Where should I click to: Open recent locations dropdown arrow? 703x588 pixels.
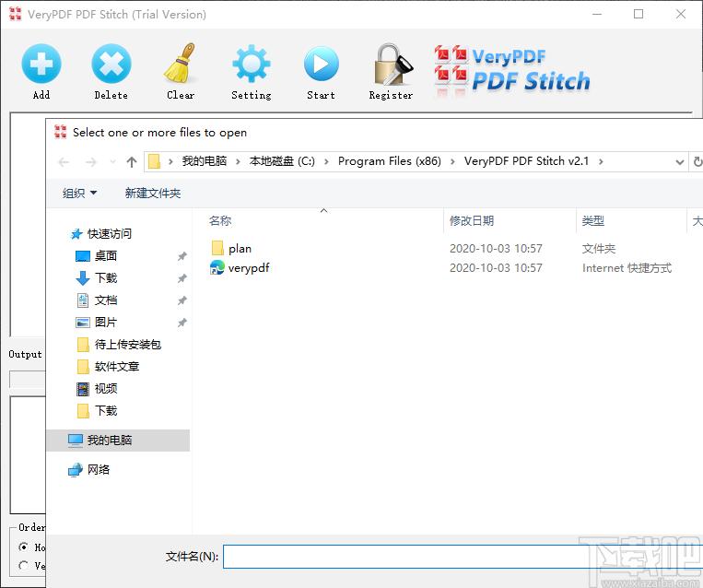point(112,162)
